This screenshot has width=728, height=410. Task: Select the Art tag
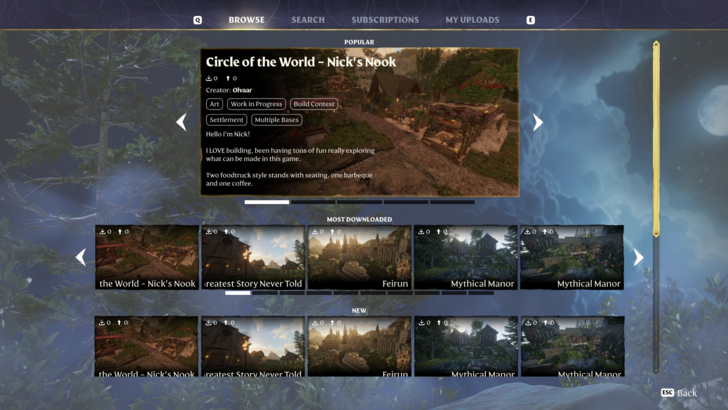(x=214, y=104)
